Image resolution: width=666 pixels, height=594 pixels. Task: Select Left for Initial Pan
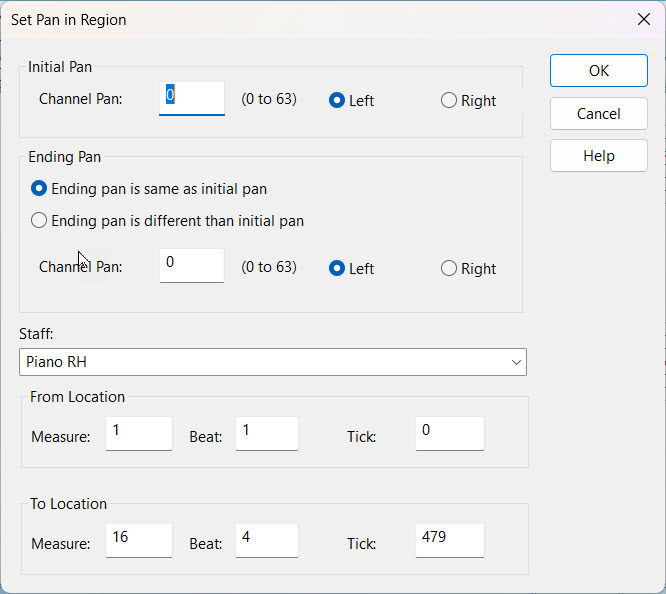[x=337, y=100]
